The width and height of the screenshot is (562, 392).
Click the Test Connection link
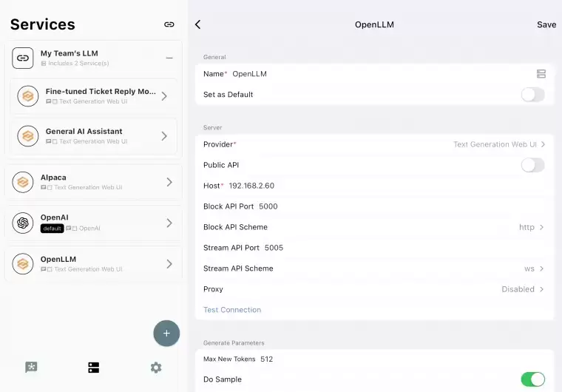coord(232,310)
